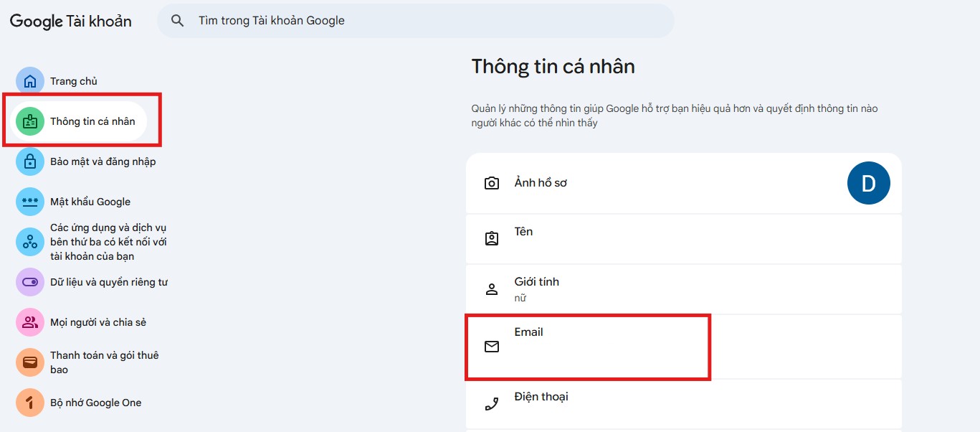Open the Giới tính row
This screenshot has height=432, width=980.
[x=681, y=289]
